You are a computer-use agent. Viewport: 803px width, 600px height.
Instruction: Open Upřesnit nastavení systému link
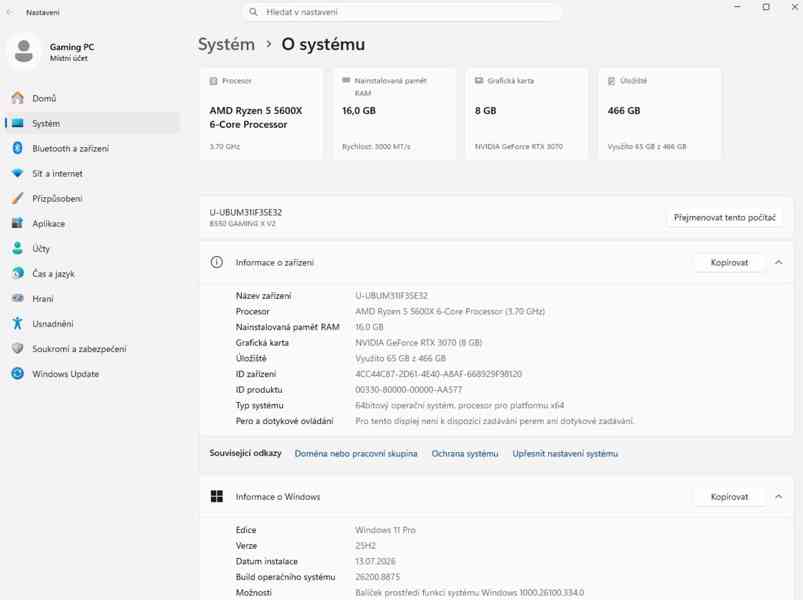[x=565, y=454]
